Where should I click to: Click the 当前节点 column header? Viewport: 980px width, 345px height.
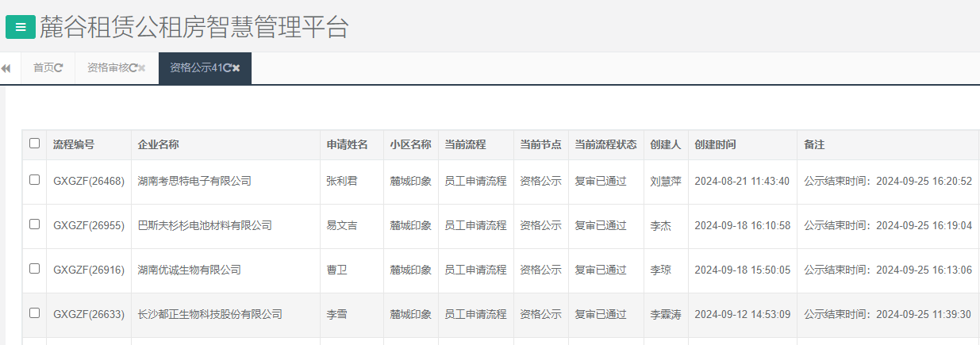[540, 145]
